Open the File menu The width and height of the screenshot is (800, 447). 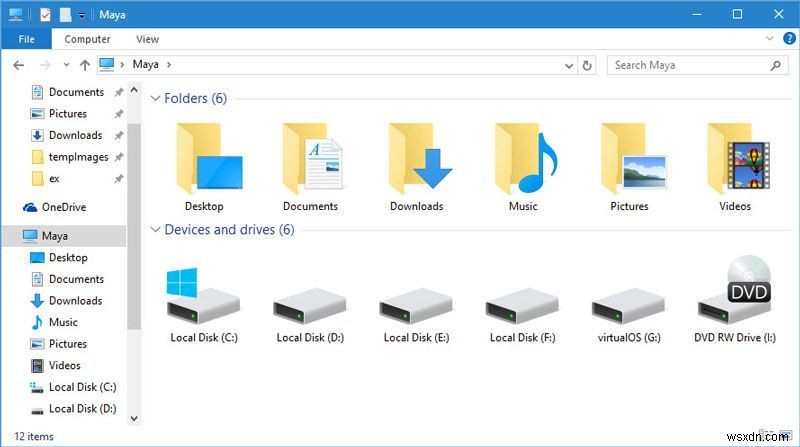point(27,39)
